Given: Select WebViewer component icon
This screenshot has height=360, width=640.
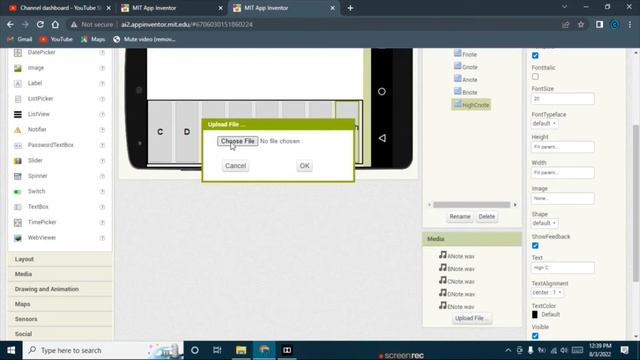Looking at the screenshot, I should (x=18, y=238).
